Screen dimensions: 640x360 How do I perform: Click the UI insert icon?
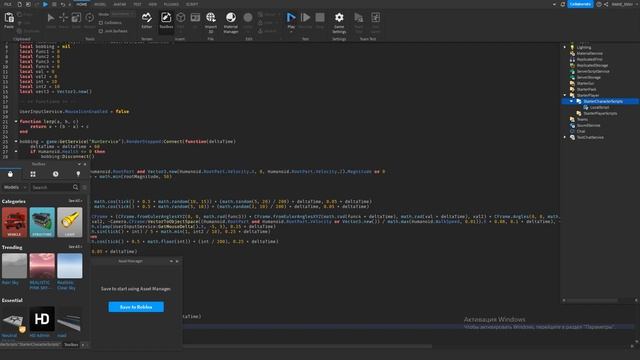click(x=196, y=18)
